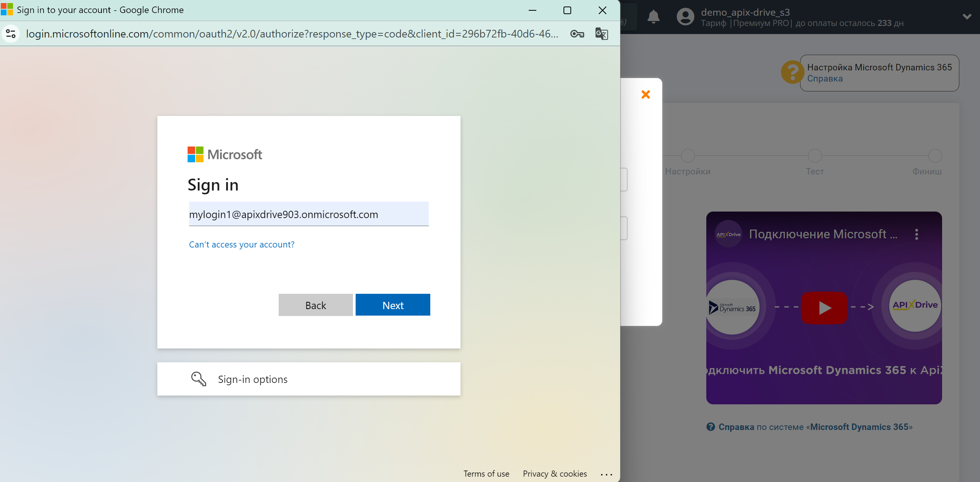Click the Back button

[315, 305]
